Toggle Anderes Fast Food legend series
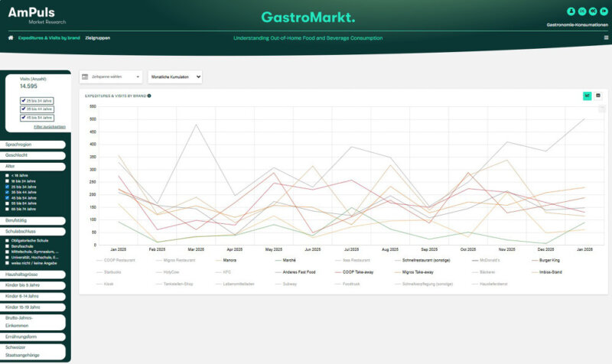This screenshot has height=364, width=612. 295,272
